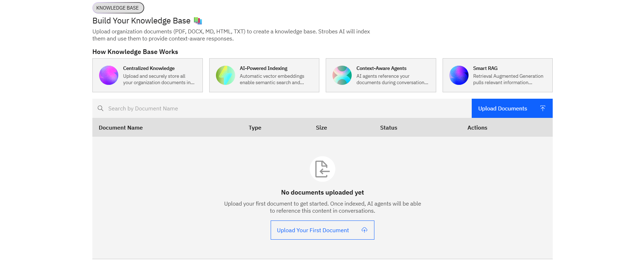Click the Document Name column header
Screen dimensions: 644x278
[x=121, y=128]
